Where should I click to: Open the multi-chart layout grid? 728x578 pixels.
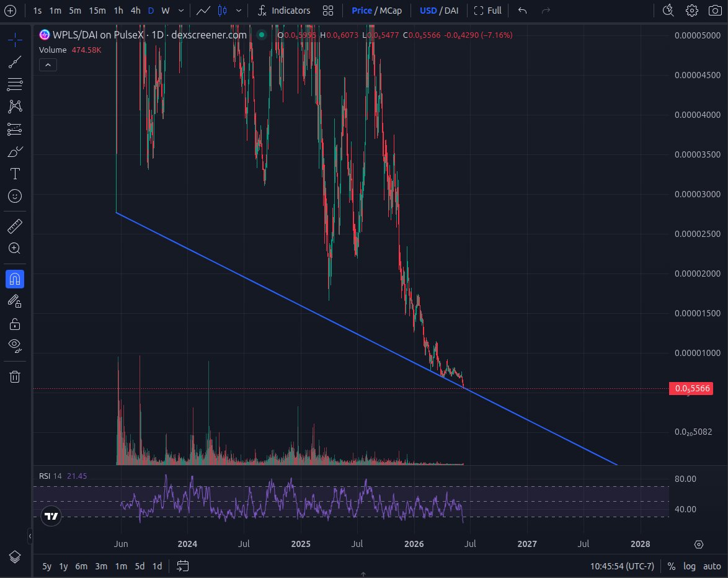[328, 11]
